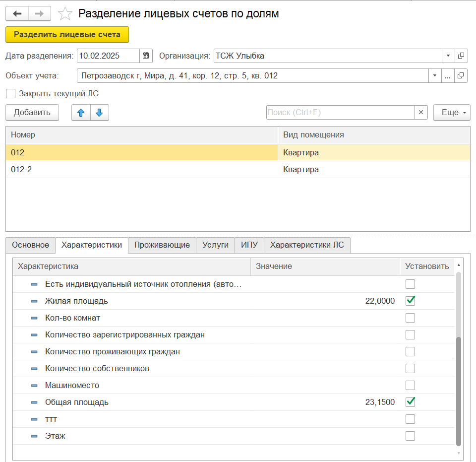This screenshot has height=462, width=476.
Task: Clear the search field with X
Action: 421,112
